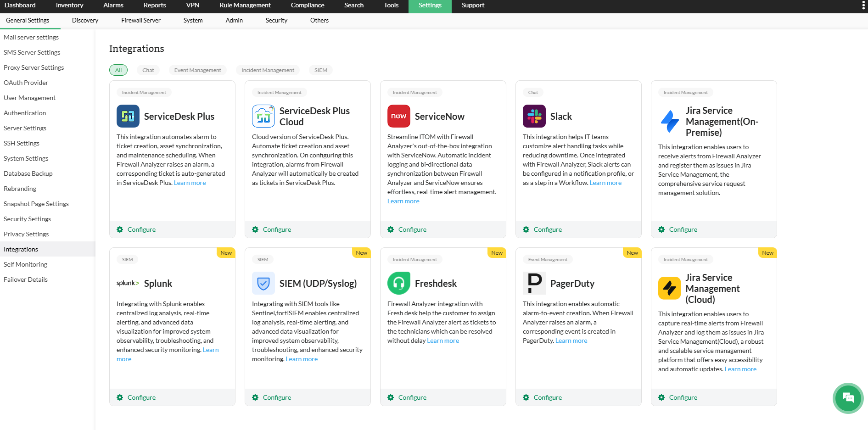
Task: Open the Support menu
Action: point(473,6)
